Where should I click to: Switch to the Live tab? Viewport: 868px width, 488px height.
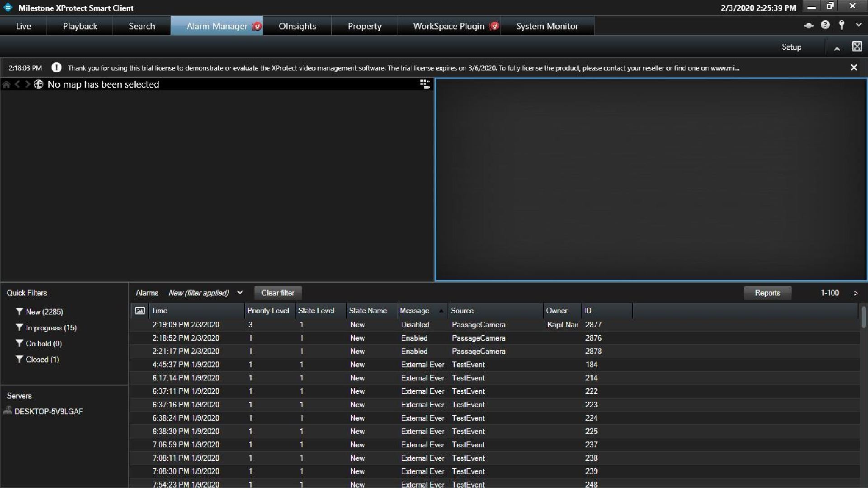pyautogui.click(x=24, y=26)
